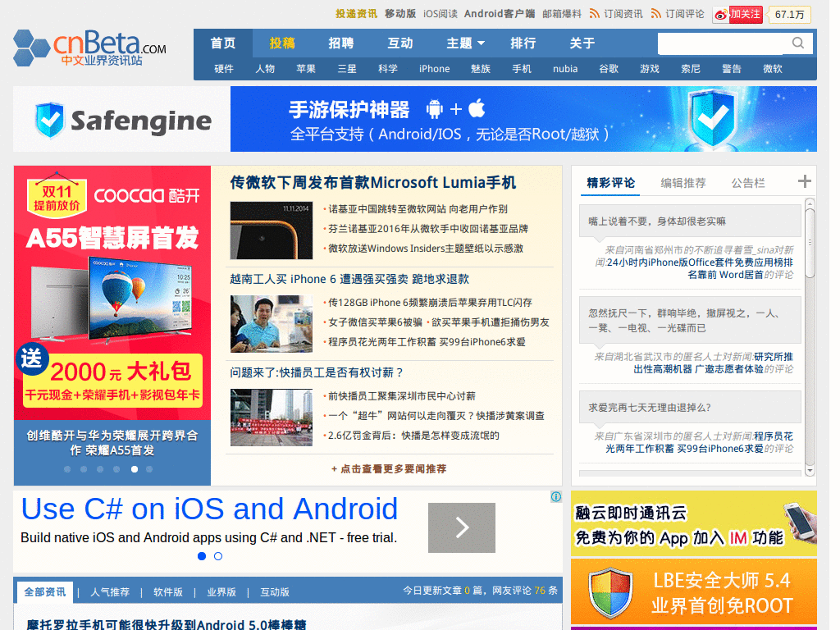Open 前快播员工聚集深圳市民中心讨薪 link
The image size is (840, 630).
tap(402, 396)
